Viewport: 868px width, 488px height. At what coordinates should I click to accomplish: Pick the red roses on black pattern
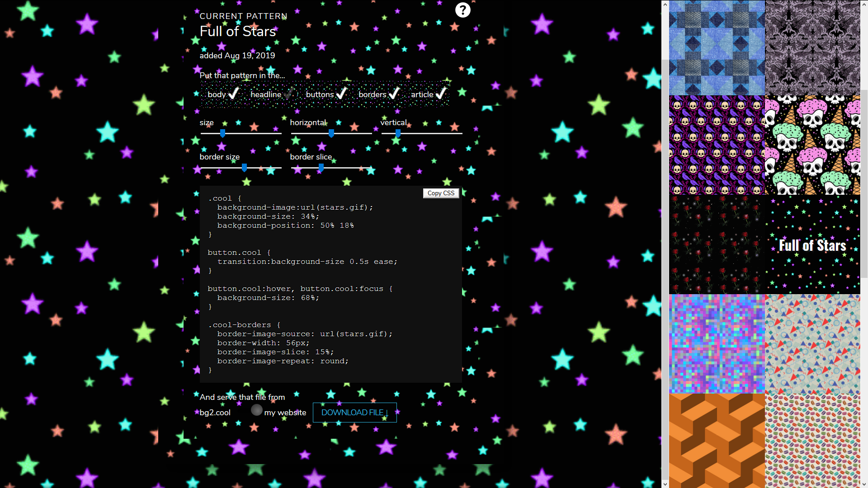pos(717,244)
